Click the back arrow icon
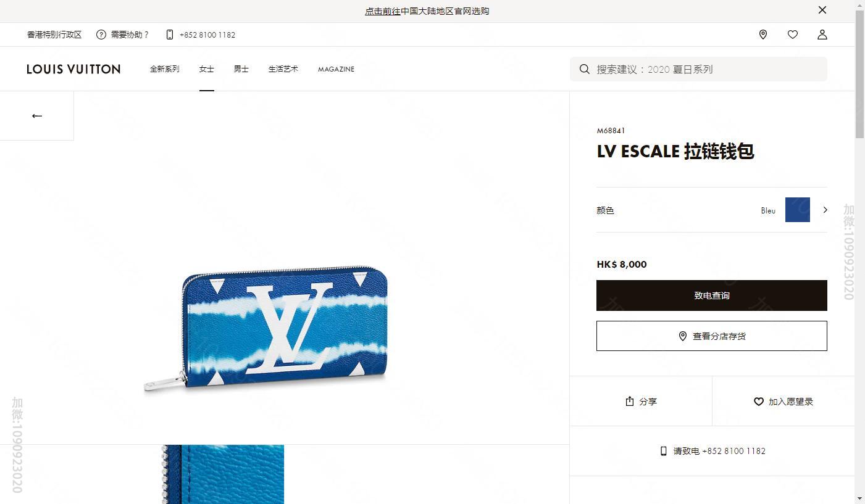865x504 pixels. pos(37,116)
